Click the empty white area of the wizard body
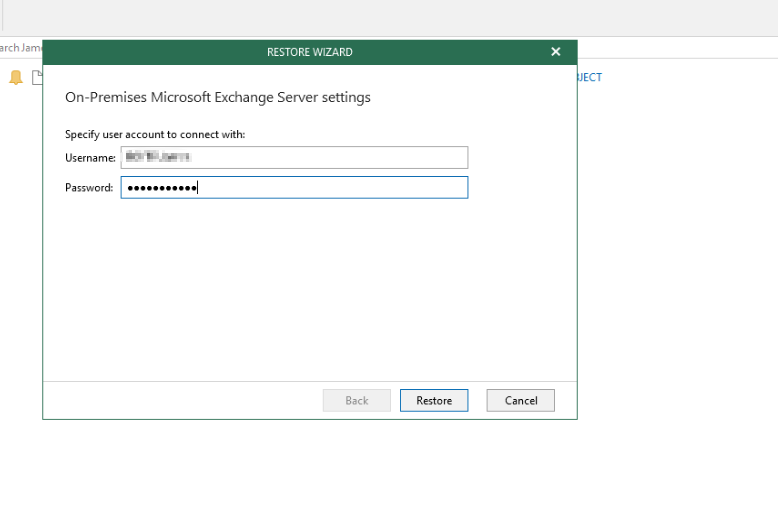Viewport: 778px width, 516px height. tap(309, 290)
